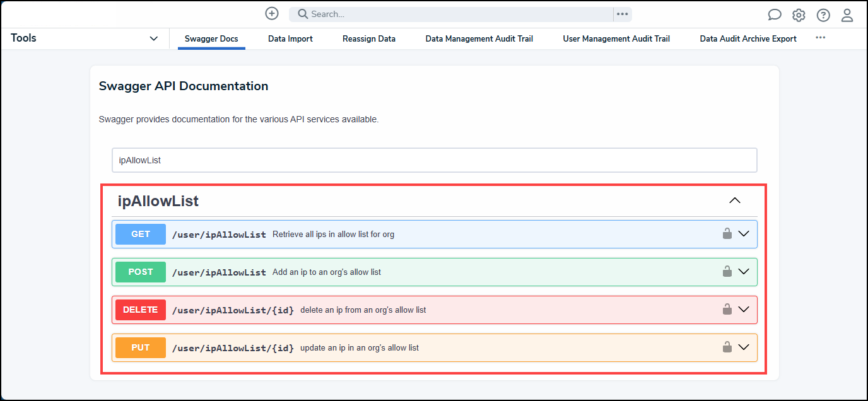Click the search magnifier icon

pos(303,14)
